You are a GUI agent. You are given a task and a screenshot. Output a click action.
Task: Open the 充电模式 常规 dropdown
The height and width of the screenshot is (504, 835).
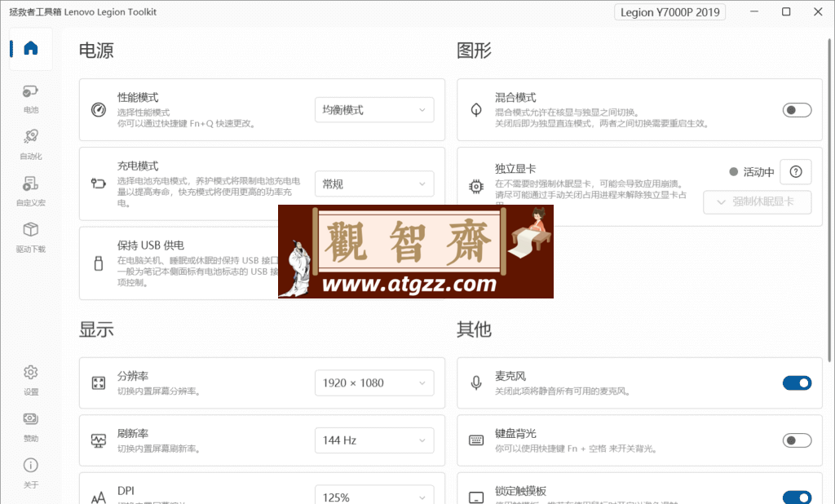pyautogui.click(x=374, y=183)
